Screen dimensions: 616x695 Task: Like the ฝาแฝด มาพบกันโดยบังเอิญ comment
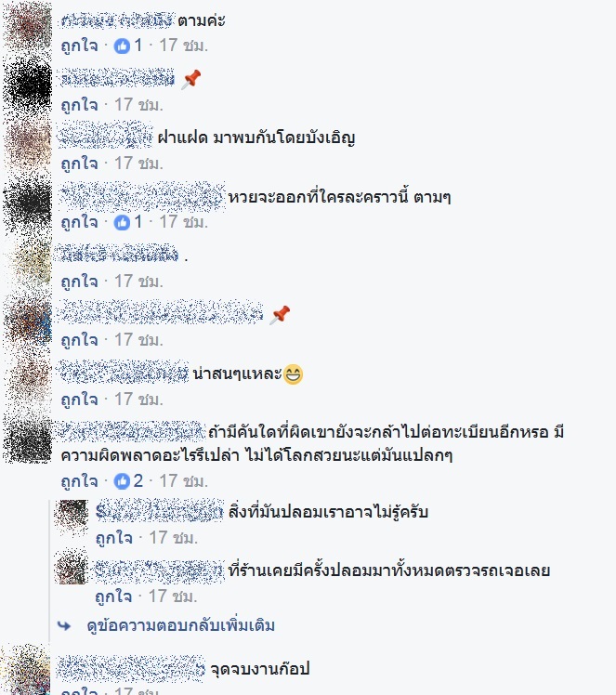click(79, 164)
